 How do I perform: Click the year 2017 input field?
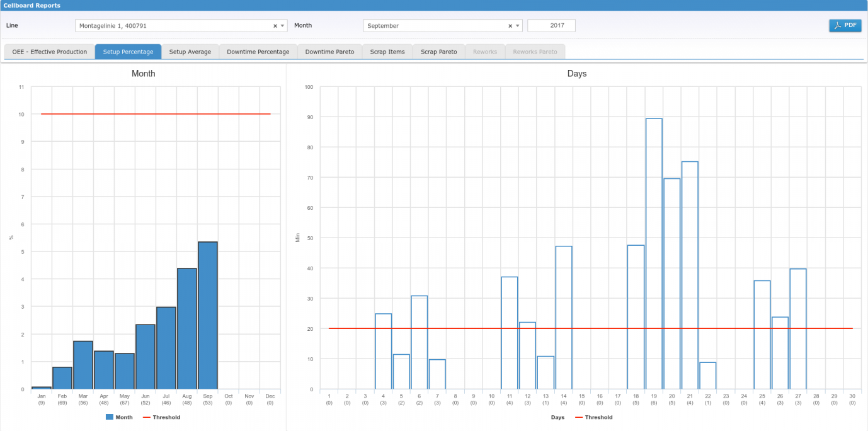(551, 26)
